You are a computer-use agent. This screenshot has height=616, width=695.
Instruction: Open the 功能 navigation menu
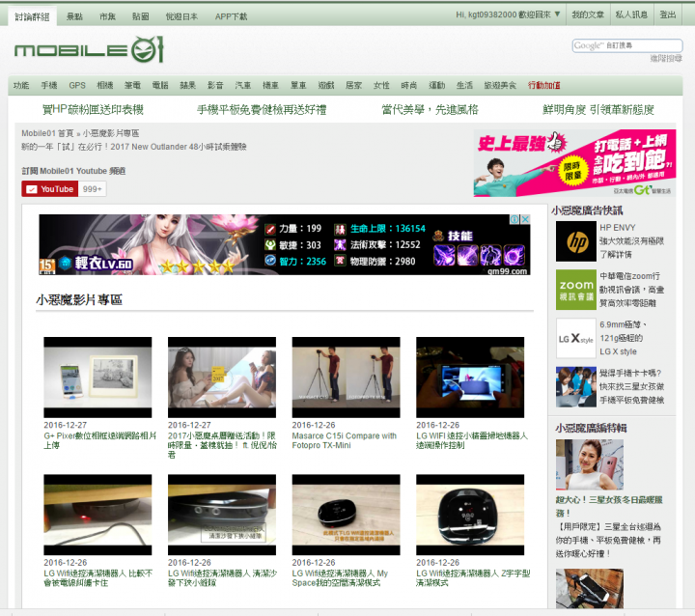pos(21,85)
